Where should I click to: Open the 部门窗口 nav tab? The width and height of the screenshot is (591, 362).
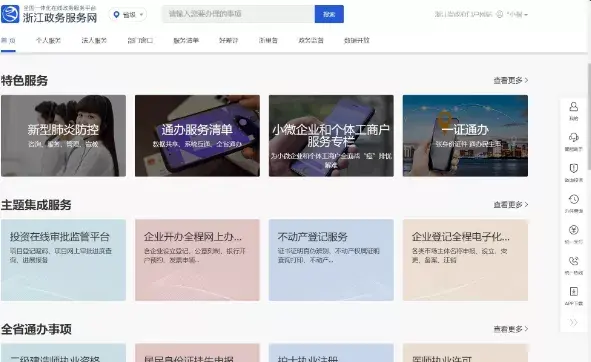coord(140,40)
